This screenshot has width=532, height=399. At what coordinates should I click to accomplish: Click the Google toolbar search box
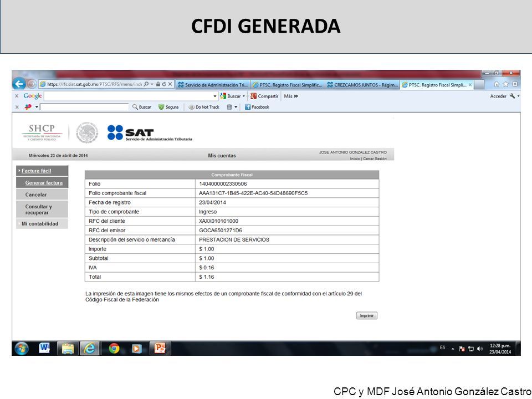tap(129, 96)
